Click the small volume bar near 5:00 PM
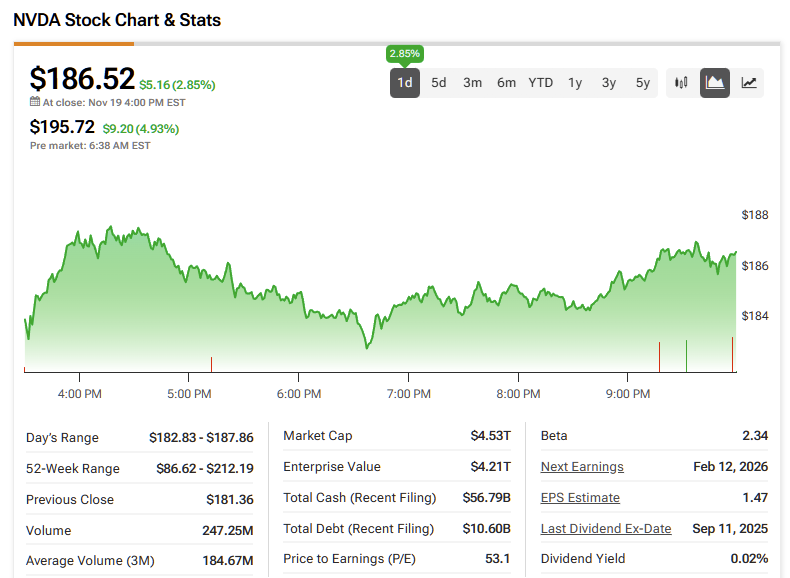The width and height of the screenshot is (790, 578). pyautogui.click(x=211, y=365)
